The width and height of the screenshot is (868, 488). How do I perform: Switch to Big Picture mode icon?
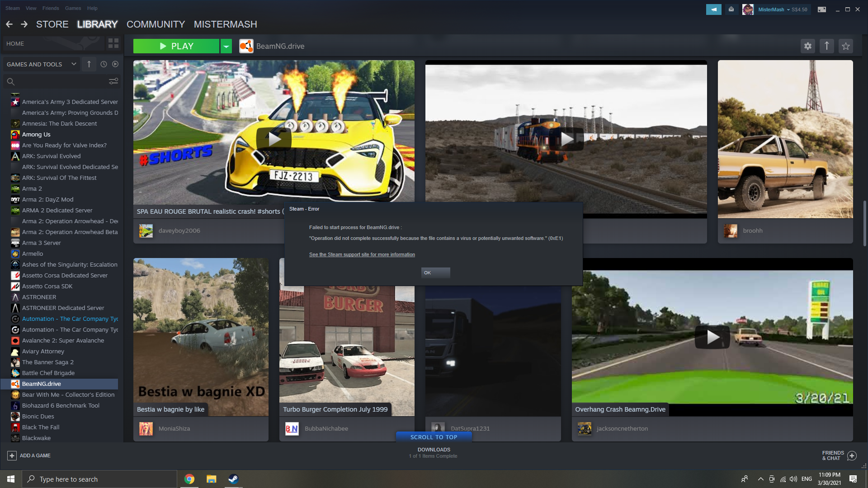(x=822, y=9)
